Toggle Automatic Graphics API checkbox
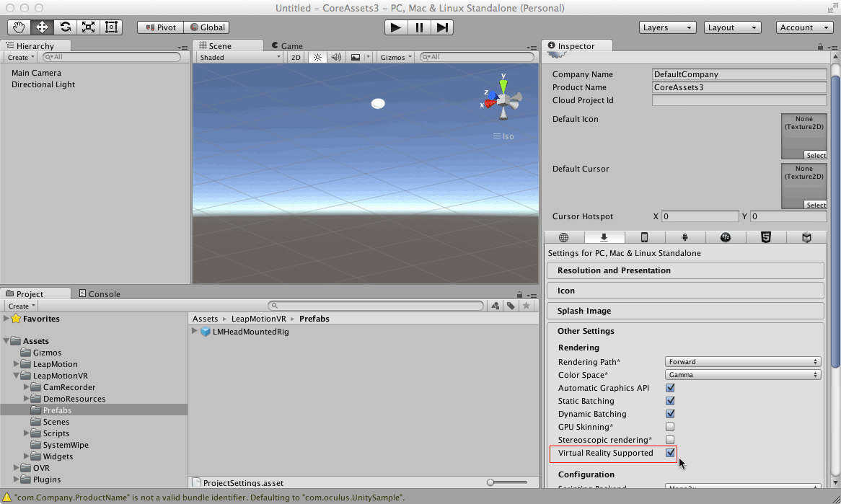The width and height of the screenshot is (841, 504). coord(670,388)
